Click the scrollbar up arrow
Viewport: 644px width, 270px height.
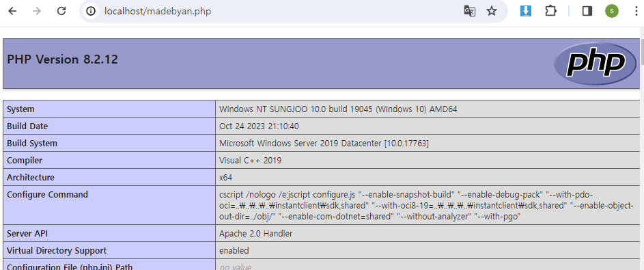click(642, 33)
